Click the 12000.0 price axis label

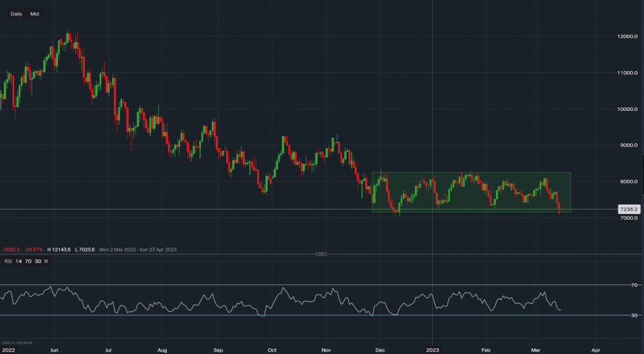coord(623,37)
